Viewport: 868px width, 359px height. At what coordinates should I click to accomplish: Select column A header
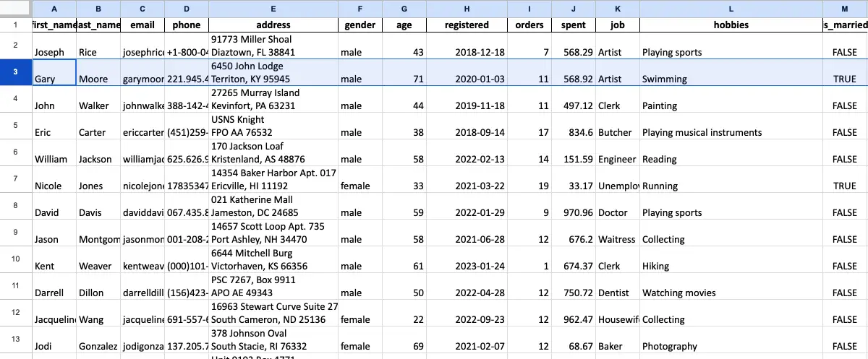[x=54, y=9]
